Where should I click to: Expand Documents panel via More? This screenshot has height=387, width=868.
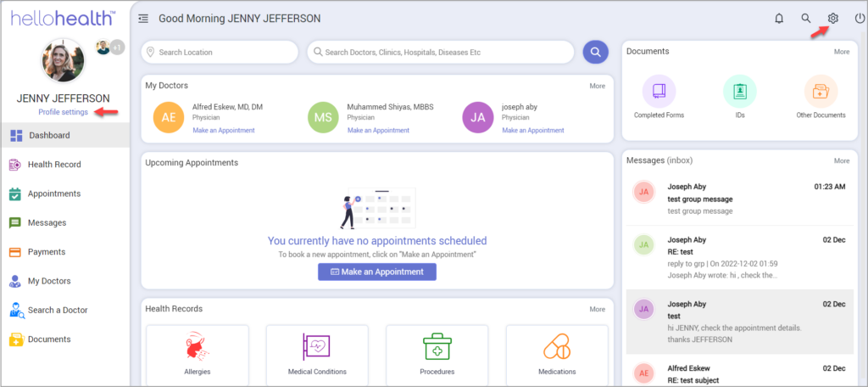click(841, 52)
